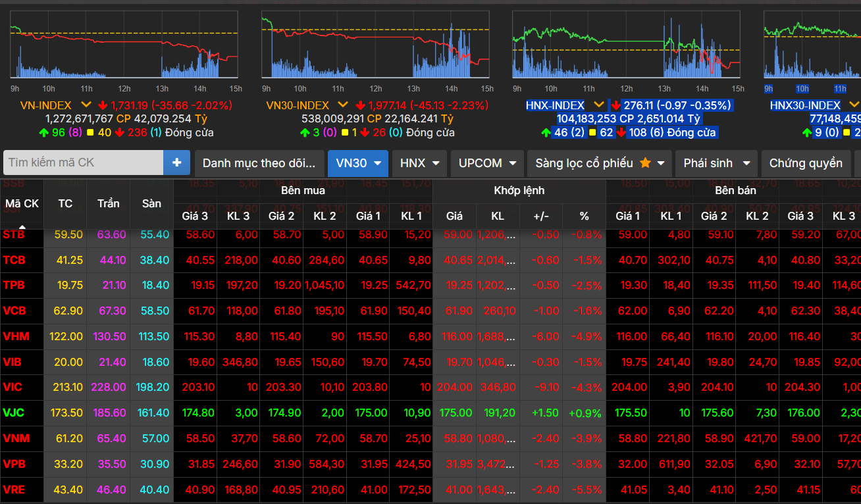This screenshot has height=504, width=861.
Task: Expand the HNX dropdown menu
Action: coord(419,163)
